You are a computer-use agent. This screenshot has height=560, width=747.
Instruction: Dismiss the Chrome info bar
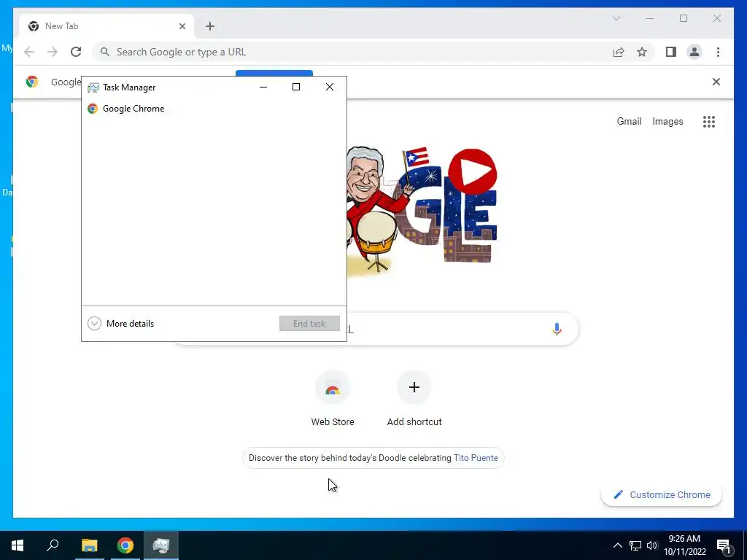click(716, 82)
